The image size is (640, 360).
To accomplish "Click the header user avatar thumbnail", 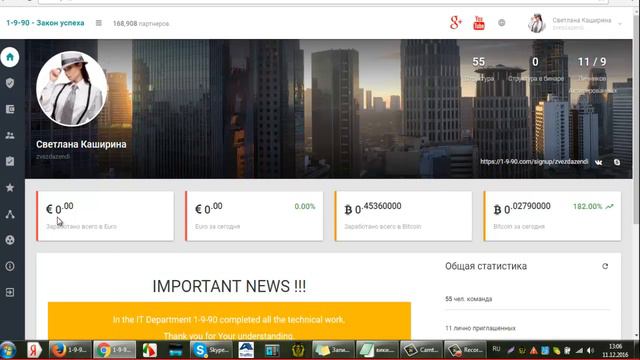I will pyautogui.click(x=537, y=23).
